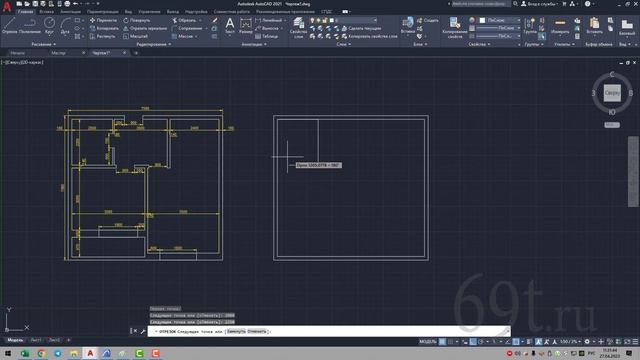The image size is (640, 360).
Task: Open the Вставка ribbon tab
Action: tap(46, 12)
